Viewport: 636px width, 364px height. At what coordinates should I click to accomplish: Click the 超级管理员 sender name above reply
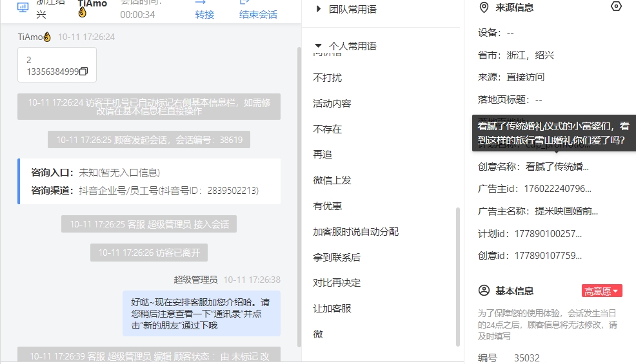(195, 280)
